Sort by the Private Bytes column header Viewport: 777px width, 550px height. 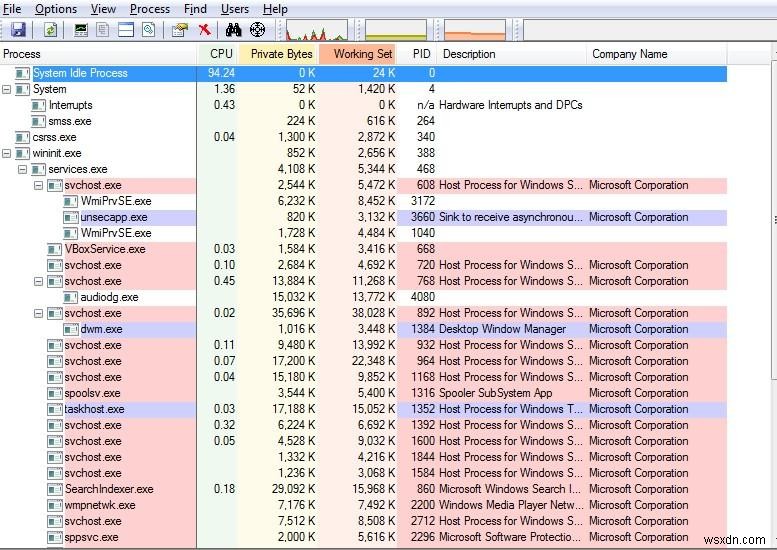(x=279, y=54)
